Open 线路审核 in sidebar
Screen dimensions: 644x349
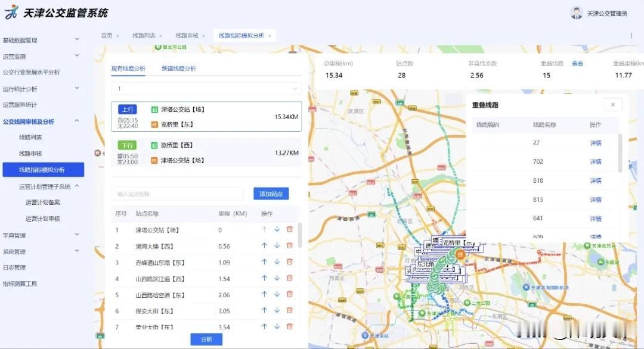coord(30,154)
